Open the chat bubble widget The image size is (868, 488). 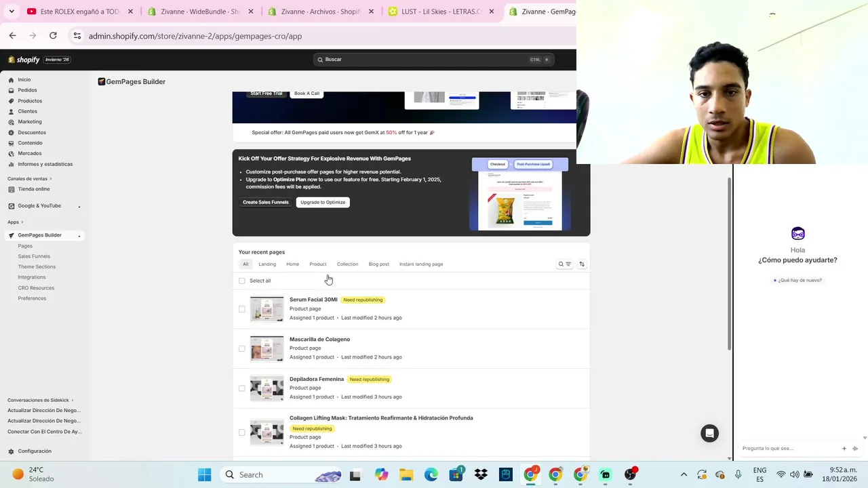[709, 433]
